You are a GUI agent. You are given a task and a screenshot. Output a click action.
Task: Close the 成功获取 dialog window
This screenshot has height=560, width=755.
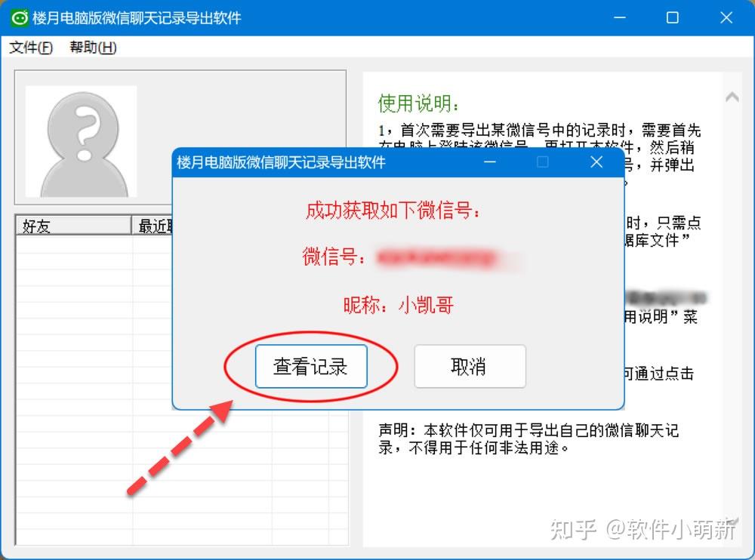(596, 162)
